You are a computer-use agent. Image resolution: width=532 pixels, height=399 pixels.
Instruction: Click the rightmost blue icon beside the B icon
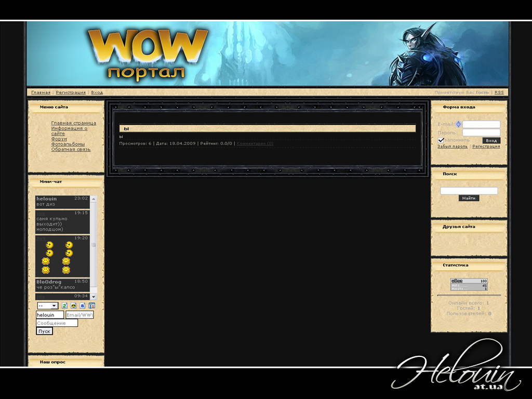tap(91, 305)
